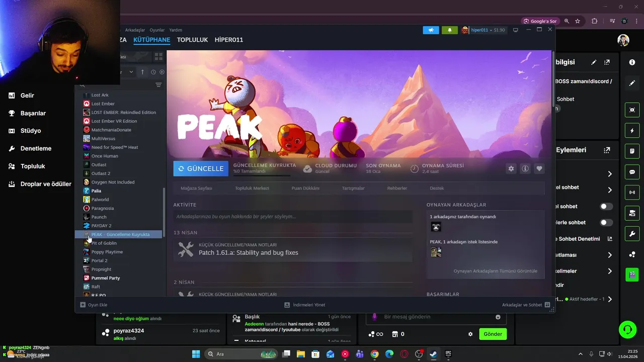Image resolution: width=644 pixels, height=362 pixels.
Task: Open chat settings gear next to Gönder
Action: point(470,334)
